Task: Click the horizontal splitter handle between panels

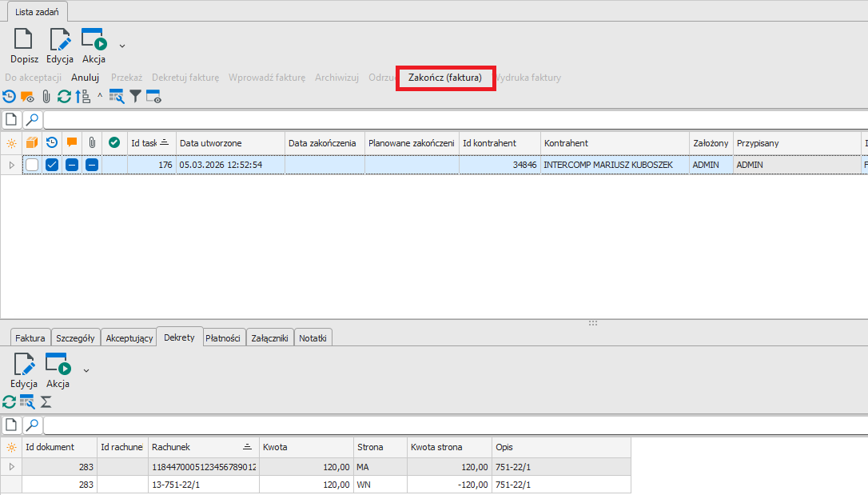Action: pos(593,323)
